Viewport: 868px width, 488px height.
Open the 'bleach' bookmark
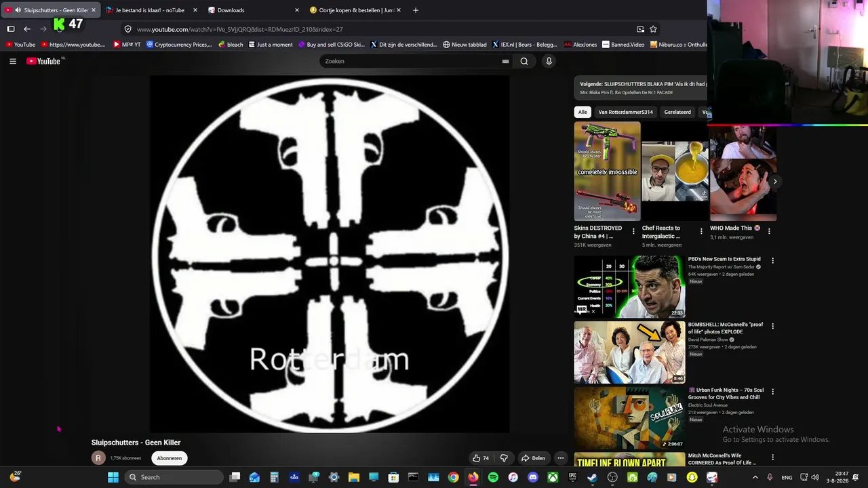(x=231, y=45)
